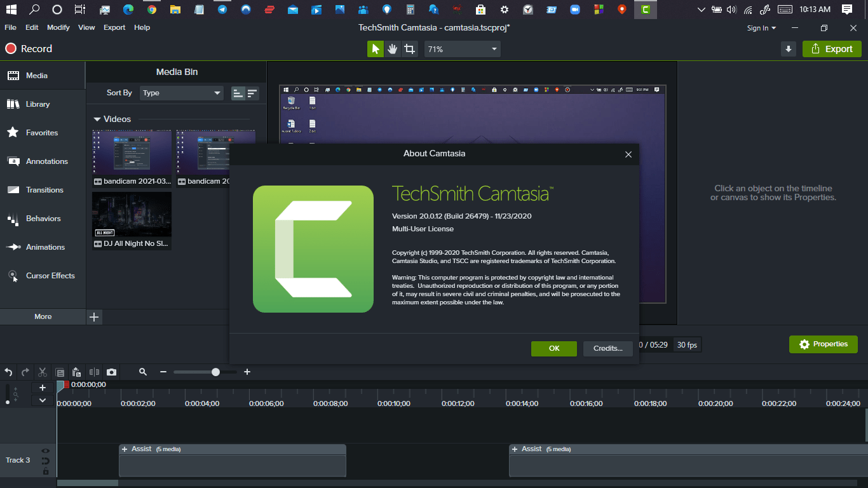This screenshot has height=488, width=868.
Task: Open the Library panel
Action: point(43,104)
